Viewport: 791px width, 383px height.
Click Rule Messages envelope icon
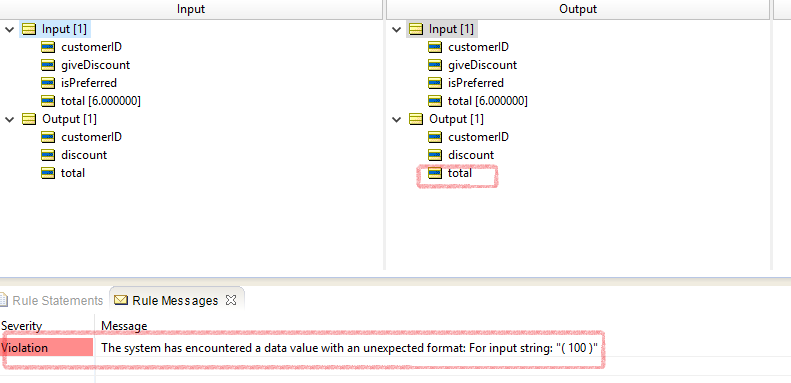pos(121,300)
